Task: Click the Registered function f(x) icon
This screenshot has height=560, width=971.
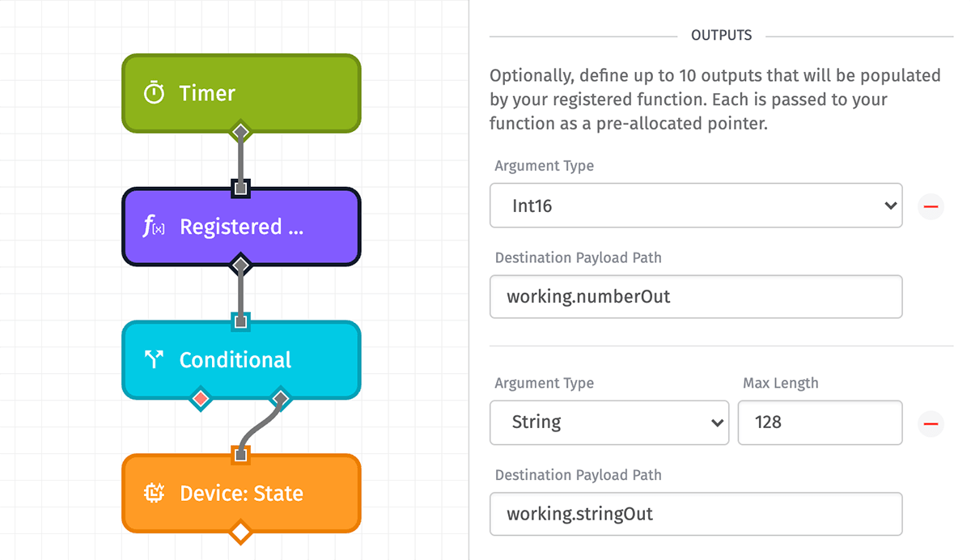Action: [x=154, y=227]
